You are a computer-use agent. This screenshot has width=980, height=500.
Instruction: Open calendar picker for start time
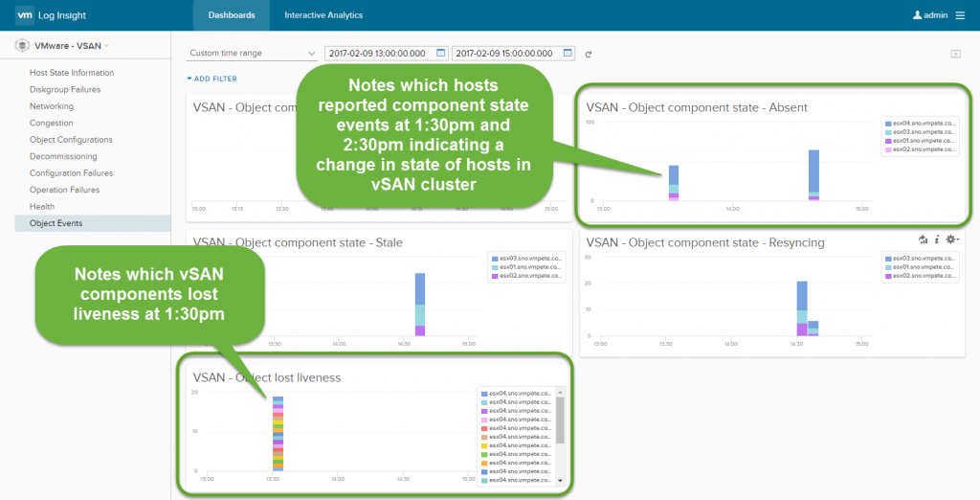(440, 54)
